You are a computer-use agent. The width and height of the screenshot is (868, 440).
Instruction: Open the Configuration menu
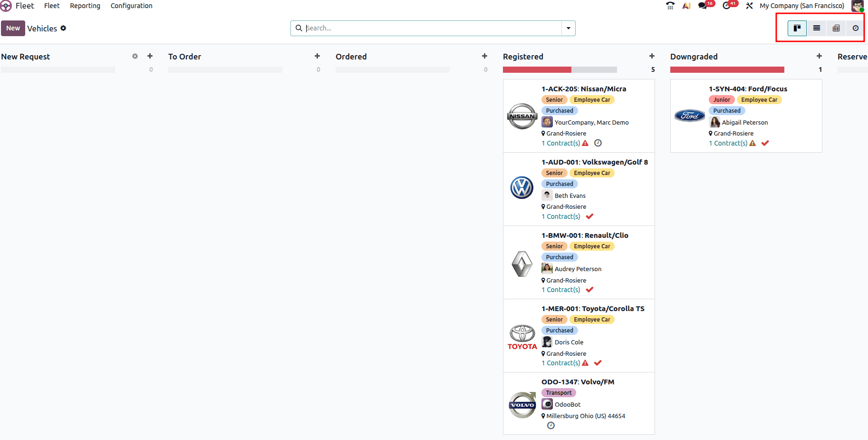coord(132,6)
